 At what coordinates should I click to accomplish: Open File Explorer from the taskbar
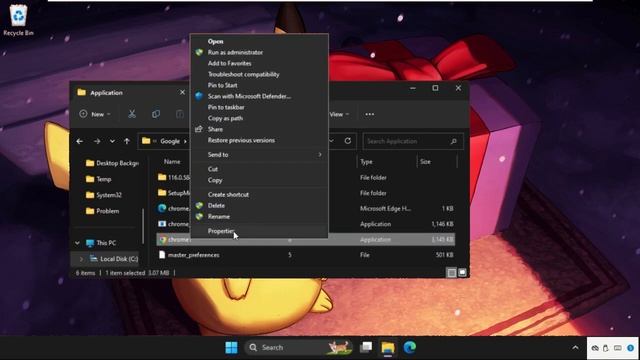(x=388, y=347)
